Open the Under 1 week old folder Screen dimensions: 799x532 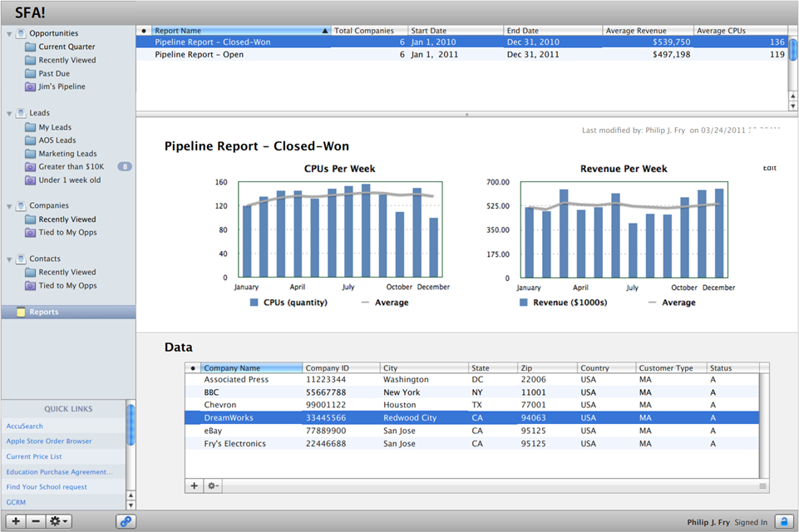[x=69, y=180]
